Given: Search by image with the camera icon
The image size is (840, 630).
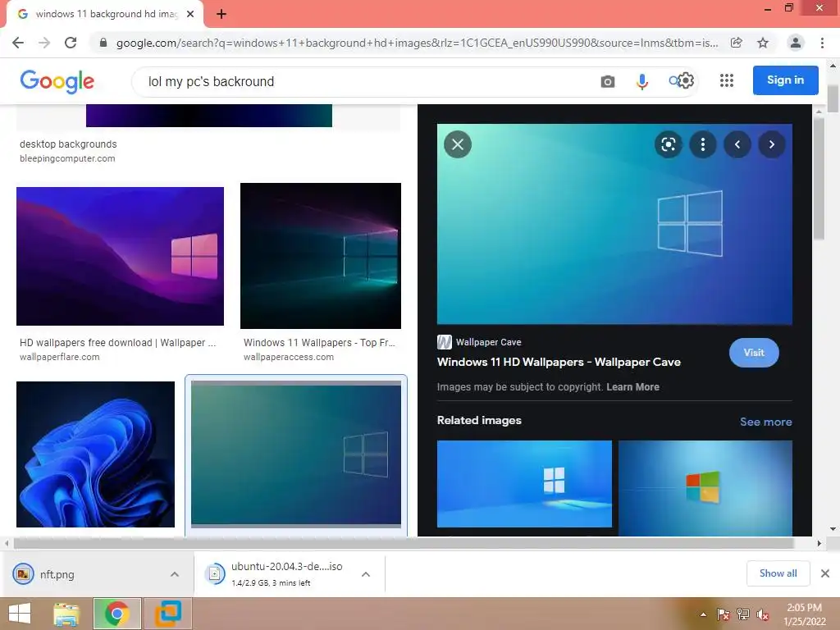Looking at the screenshot, I should click(608, 81).
